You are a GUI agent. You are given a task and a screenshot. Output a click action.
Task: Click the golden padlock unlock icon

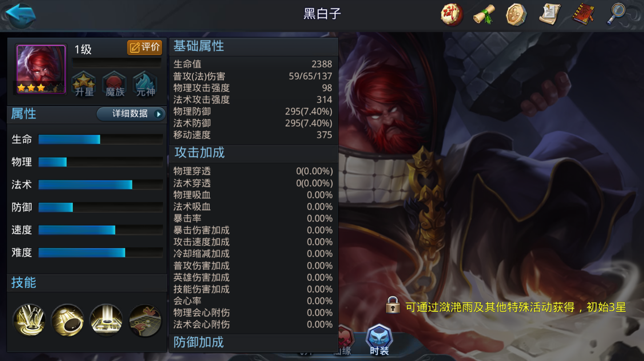point(393,305)
